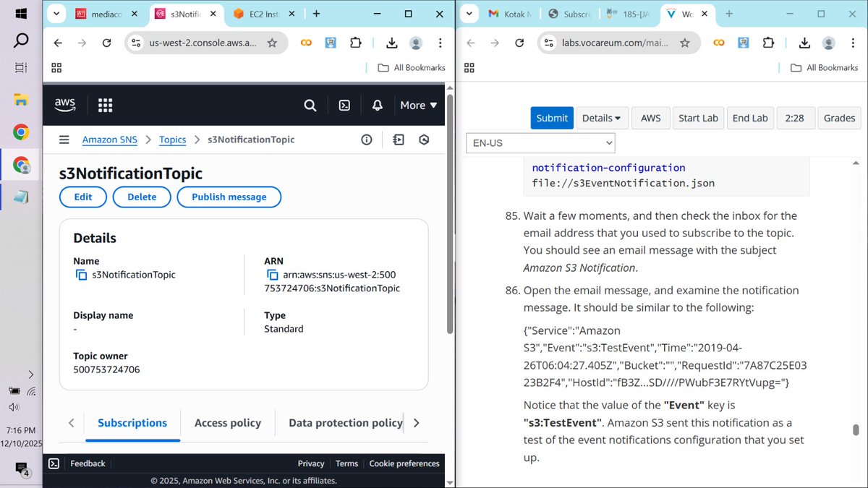Open the apps grid in AWS window bookmarks bar

click(x=56, y=67)
